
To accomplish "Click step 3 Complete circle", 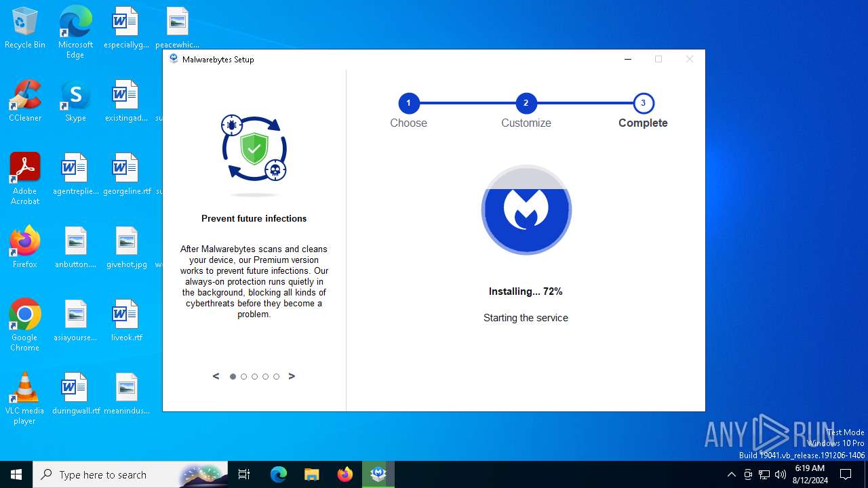I will (x=644, y=103).
